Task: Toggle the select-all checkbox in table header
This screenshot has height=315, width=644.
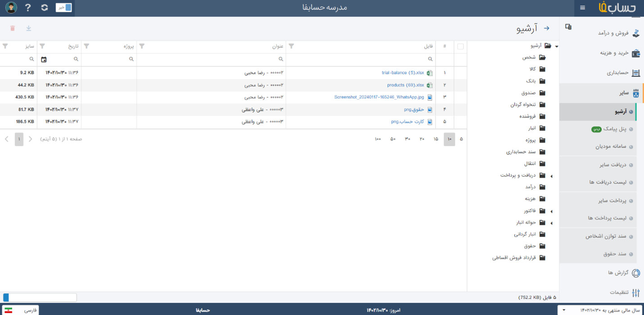Action: (x=460, y=46)
